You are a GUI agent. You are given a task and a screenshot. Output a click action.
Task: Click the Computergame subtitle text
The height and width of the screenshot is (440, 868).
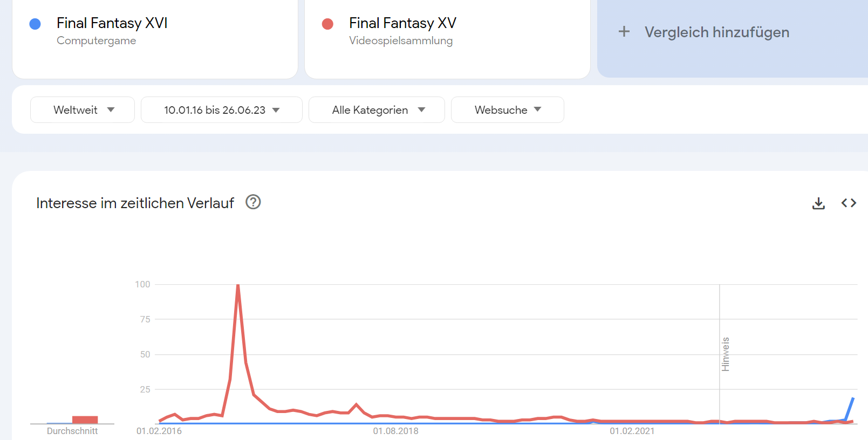pos(97,41)
